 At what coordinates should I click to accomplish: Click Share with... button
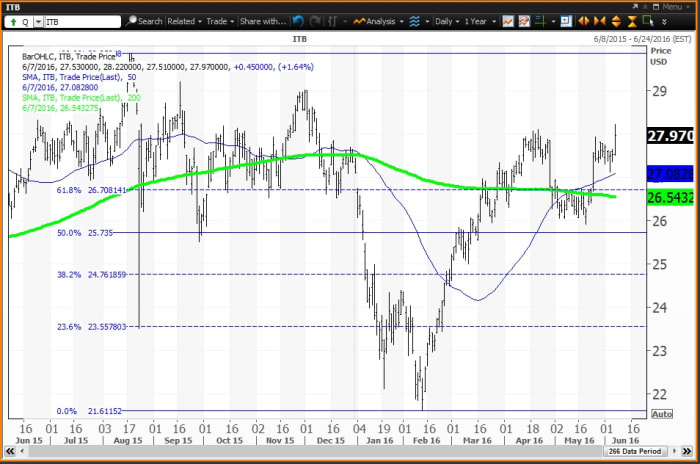tap(263, 21)
